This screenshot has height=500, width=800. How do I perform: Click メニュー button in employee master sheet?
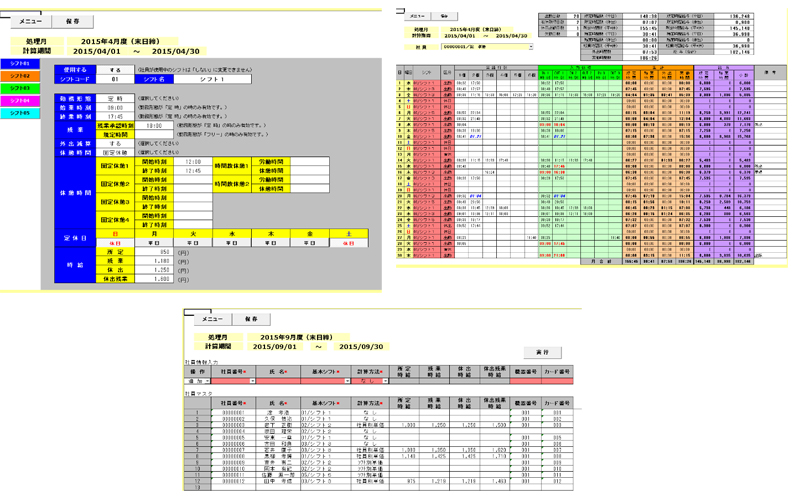pyautogui.click(x=212, y=319)
